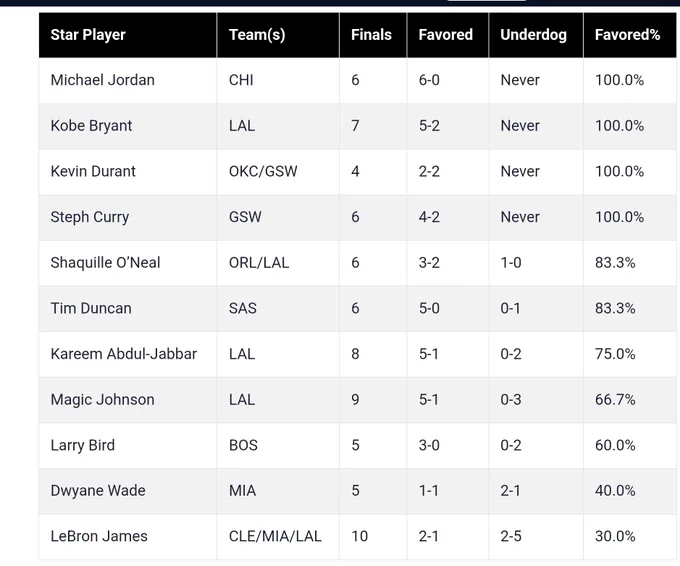Click the Favored column header

tap(448, 35)
